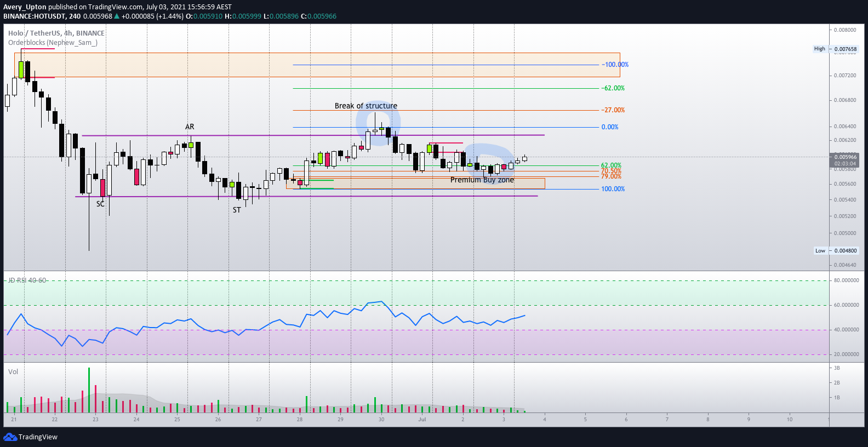Click the Vol indicator label
This screenshot has width=868, height=447.
click(13, 371)
